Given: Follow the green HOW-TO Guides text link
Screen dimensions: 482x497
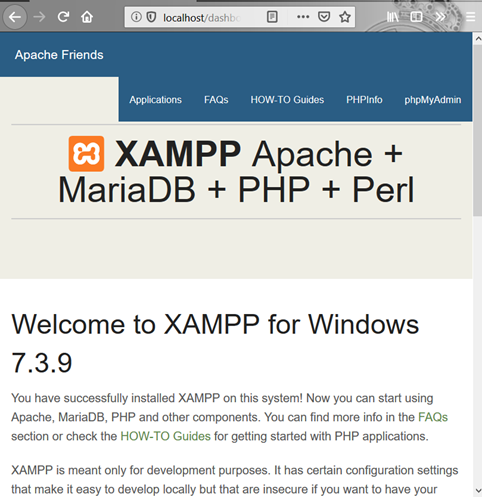Looking at the screenshot, I should (165, 436).
